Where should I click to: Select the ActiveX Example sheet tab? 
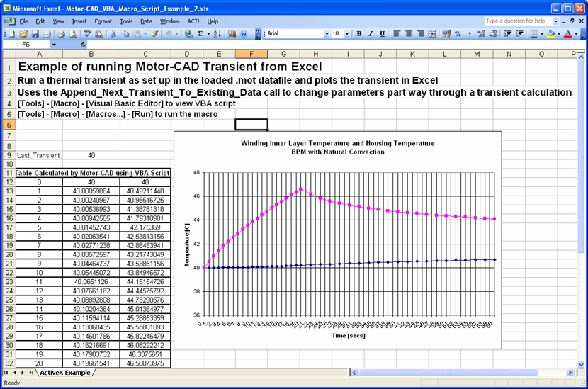(x=65, y=373)
